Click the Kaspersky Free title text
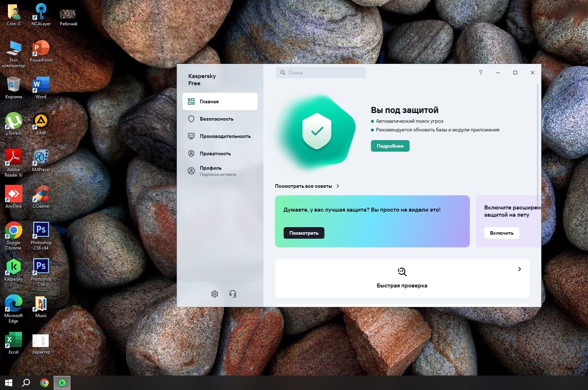Screen dimensions: 588x390 point(202,80)
